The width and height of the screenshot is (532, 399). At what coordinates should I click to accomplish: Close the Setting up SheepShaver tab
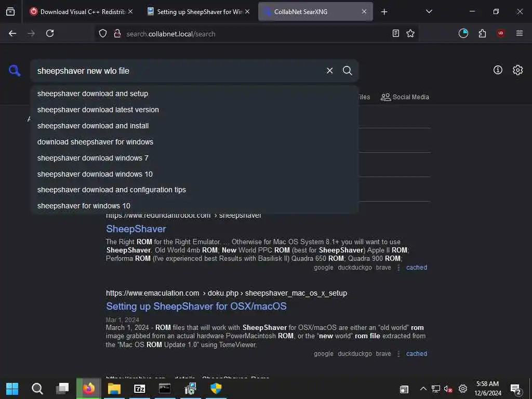pyautogui.click(x=247, y=11)
